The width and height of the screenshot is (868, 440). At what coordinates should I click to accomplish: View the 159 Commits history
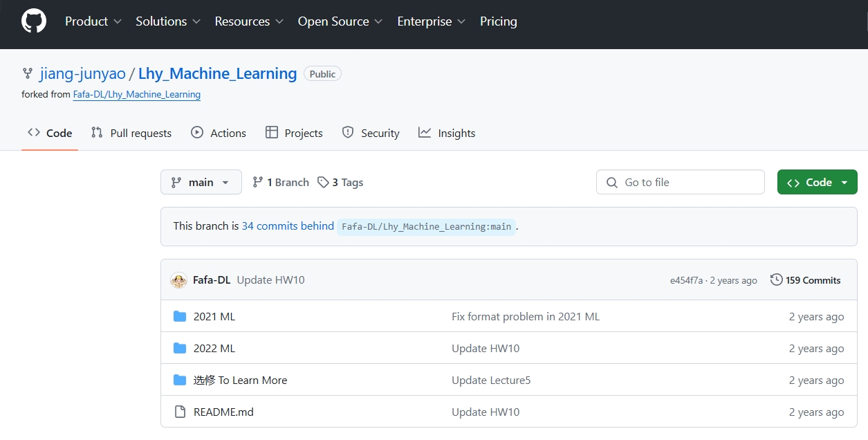coord(806,280)
